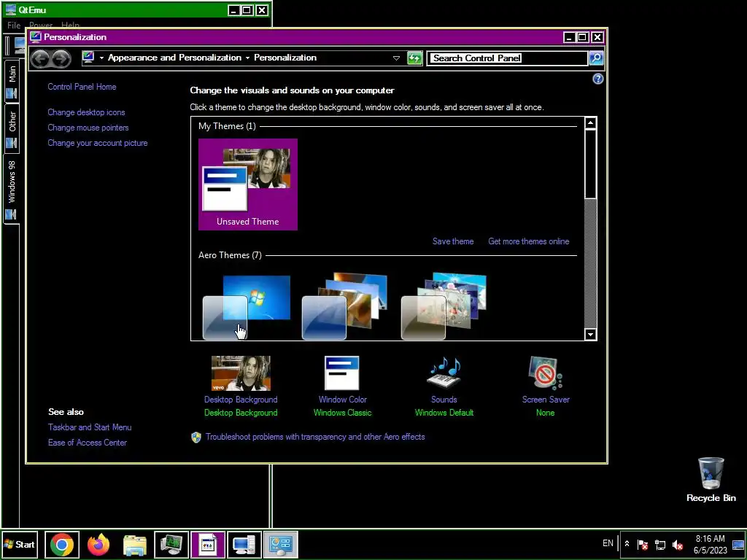Select the Other tab in QtEmu
The image size is (747, 560).
coord(12,128)
